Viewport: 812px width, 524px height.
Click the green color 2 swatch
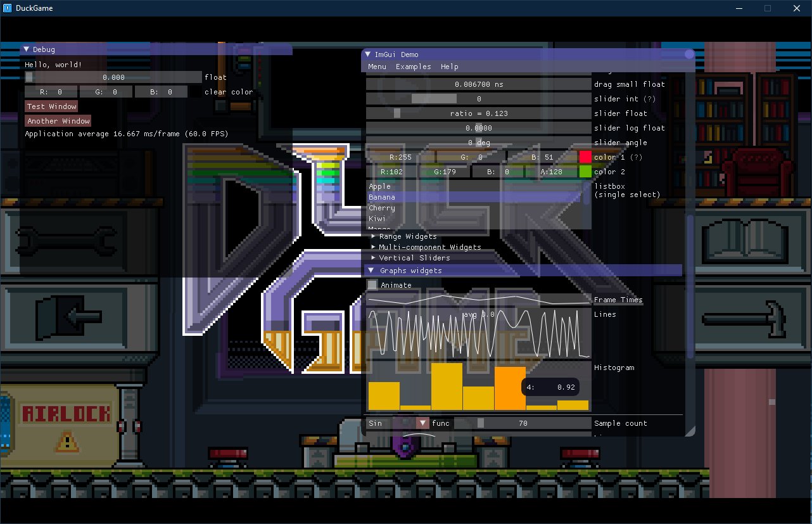(585, 172)
